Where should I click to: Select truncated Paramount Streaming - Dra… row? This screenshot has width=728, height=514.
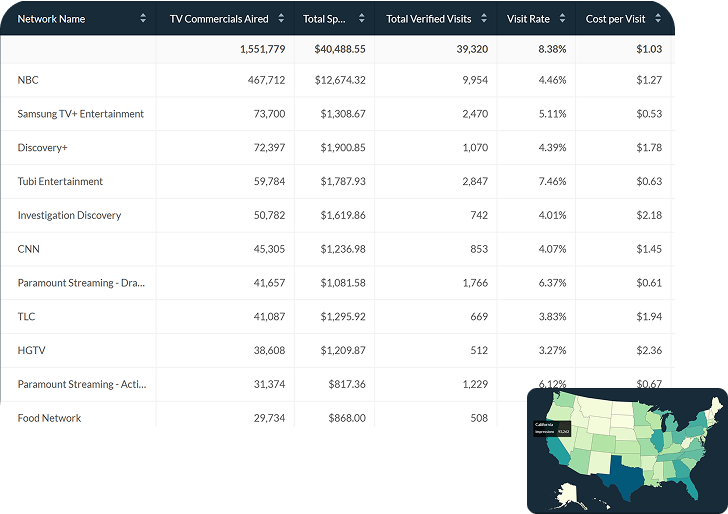79,283
